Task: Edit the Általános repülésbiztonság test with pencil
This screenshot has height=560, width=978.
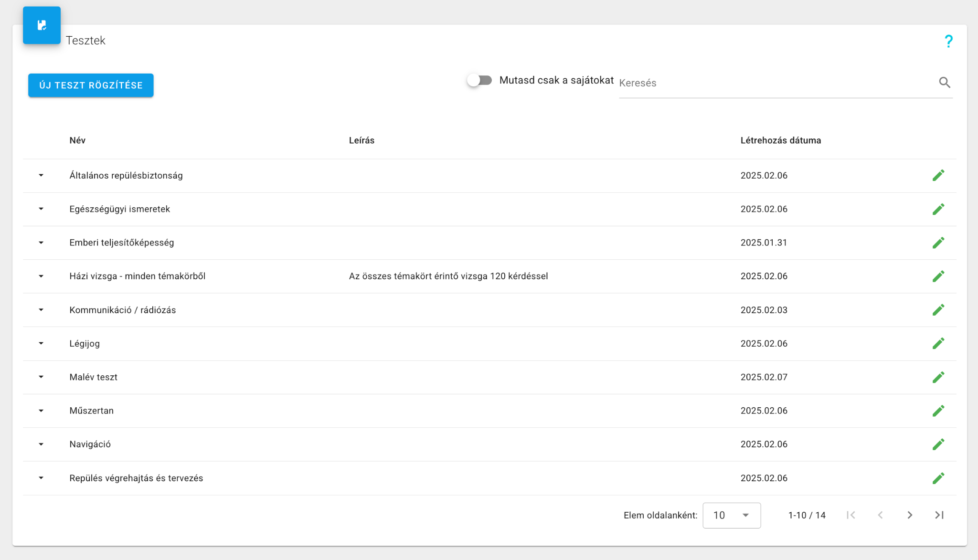Action: [938, 175]
